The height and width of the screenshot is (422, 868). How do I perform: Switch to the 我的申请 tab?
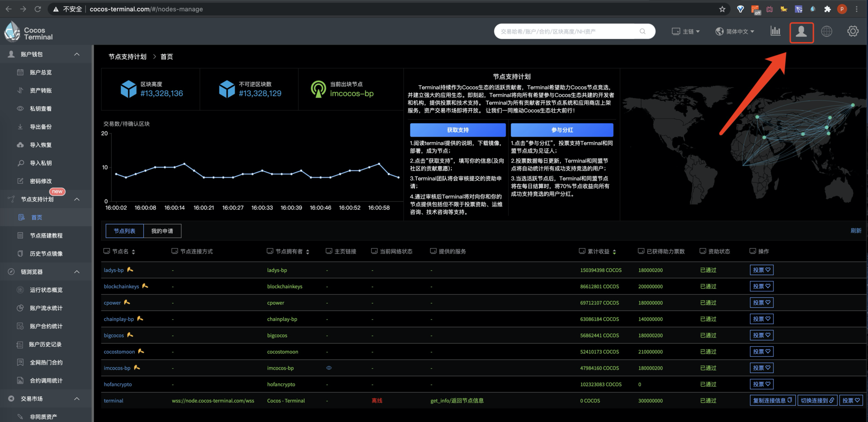tap(162, 231)
